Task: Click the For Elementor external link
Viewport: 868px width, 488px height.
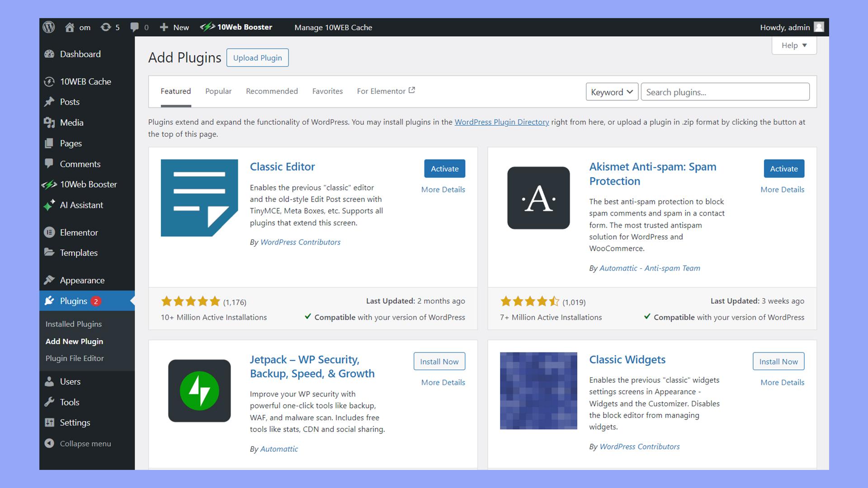Action: (385, 90)
